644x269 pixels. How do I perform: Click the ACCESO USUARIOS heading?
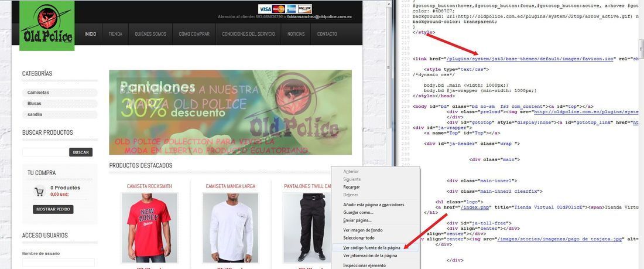click(x=45, y=235)
